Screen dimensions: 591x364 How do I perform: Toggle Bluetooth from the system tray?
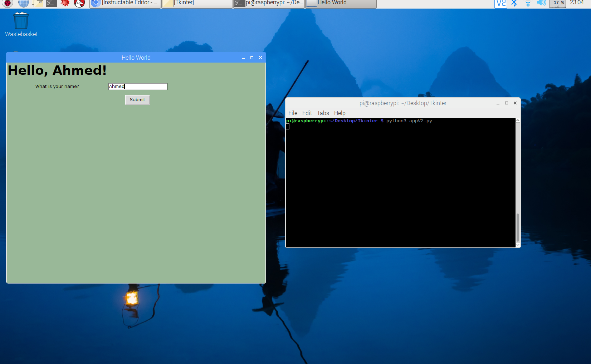(514, 4)
